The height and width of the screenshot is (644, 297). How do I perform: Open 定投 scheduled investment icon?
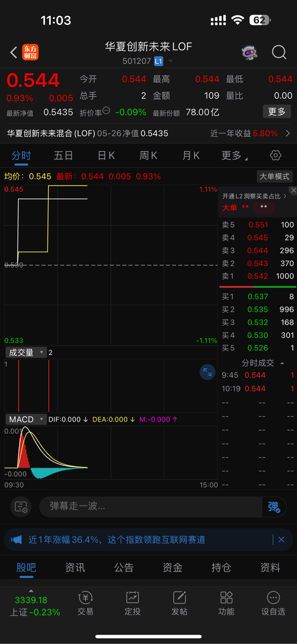[x=132, y=603]
